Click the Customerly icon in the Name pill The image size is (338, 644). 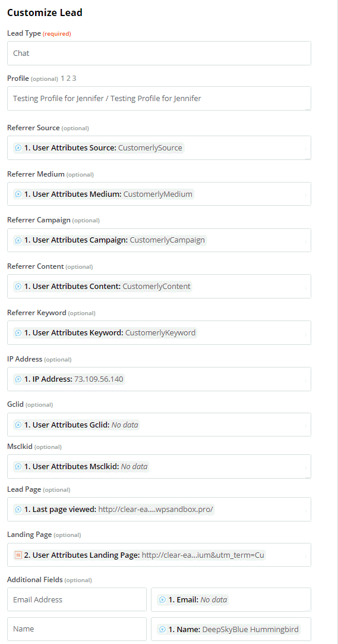click(162, 629)
